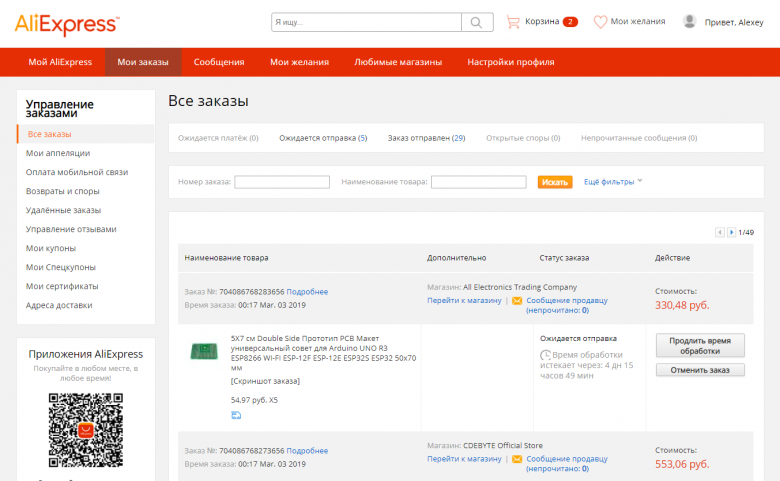Open 'Возвраты и споры' in the sidebar
The height and width of the screenshot is (481, 780).
[x=63, y=191]
